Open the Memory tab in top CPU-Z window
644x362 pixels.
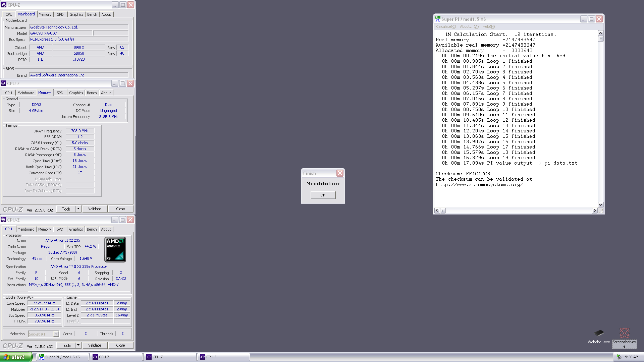(x=45, y=14)
